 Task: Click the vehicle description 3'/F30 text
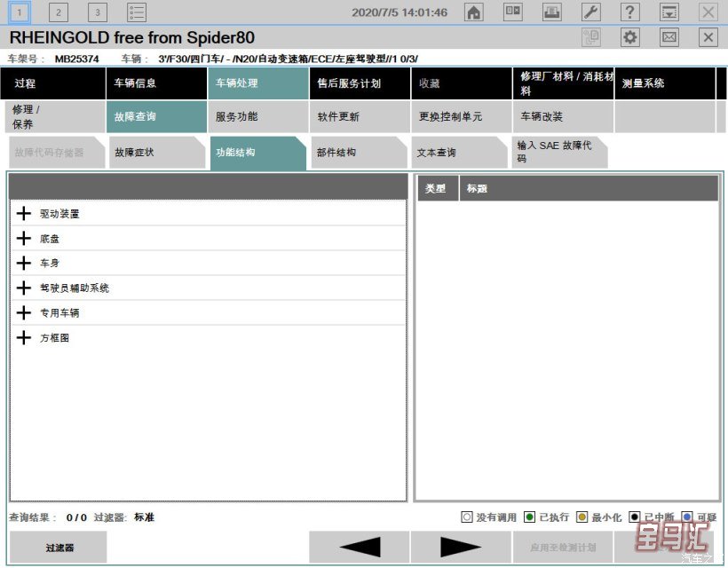288,59
